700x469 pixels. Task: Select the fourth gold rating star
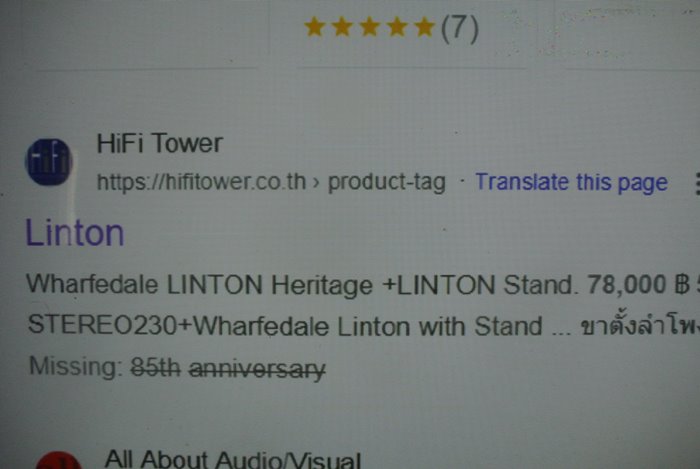[x=397, y=27]
